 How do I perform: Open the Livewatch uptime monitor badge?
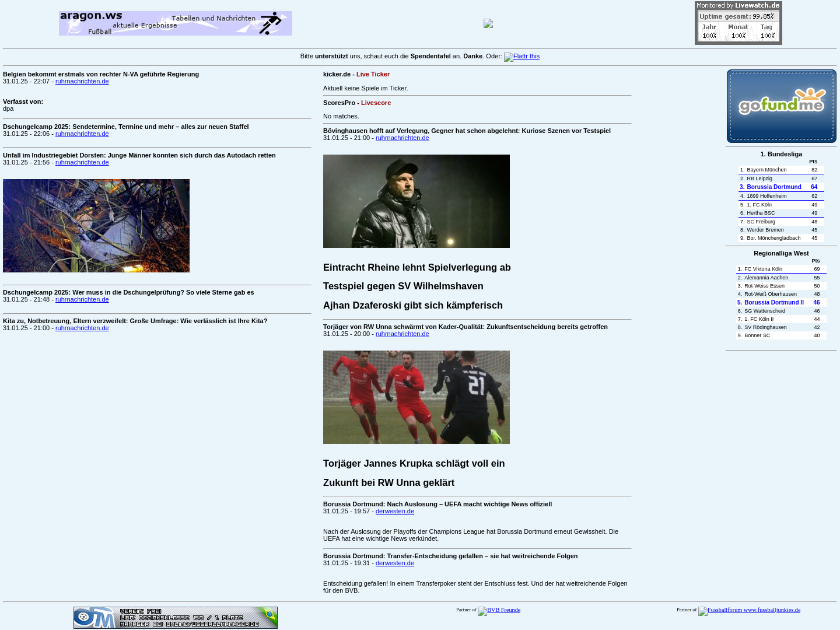[738, 23]
